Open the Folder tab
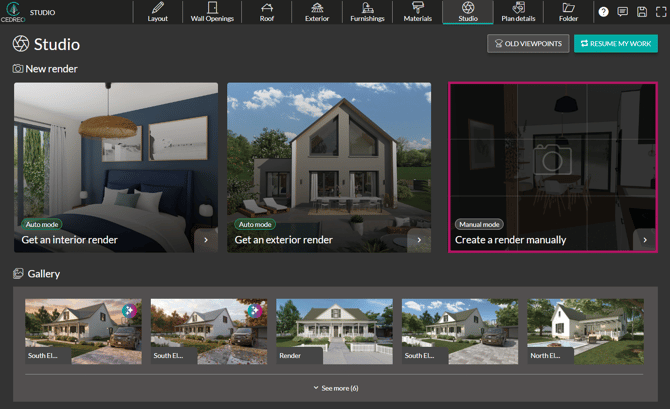 pos(568,12)
